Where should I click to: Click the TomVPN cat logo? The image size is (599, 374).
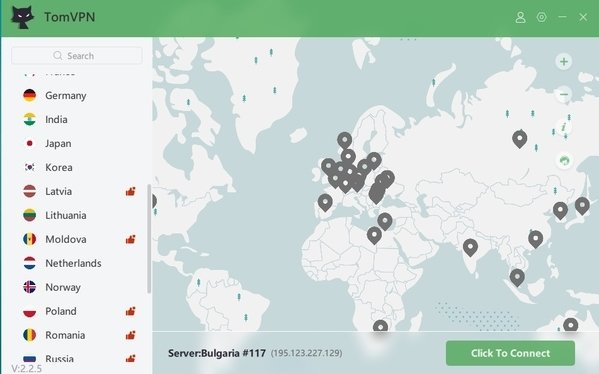[x=22, y=17]
